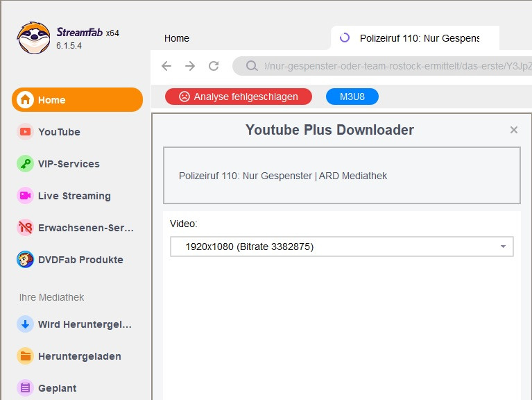
Task: Click the forward navigation arrow
Action: click(x=190, y=66)
